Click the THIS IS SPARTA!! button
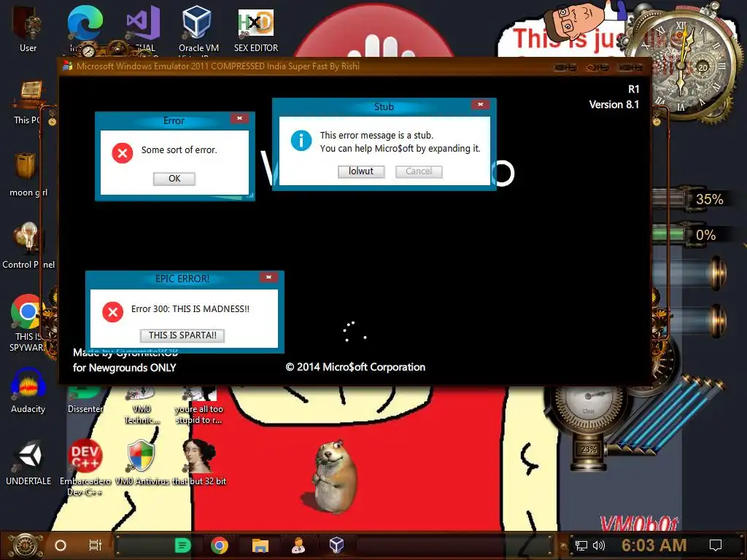 pos(182,335)
